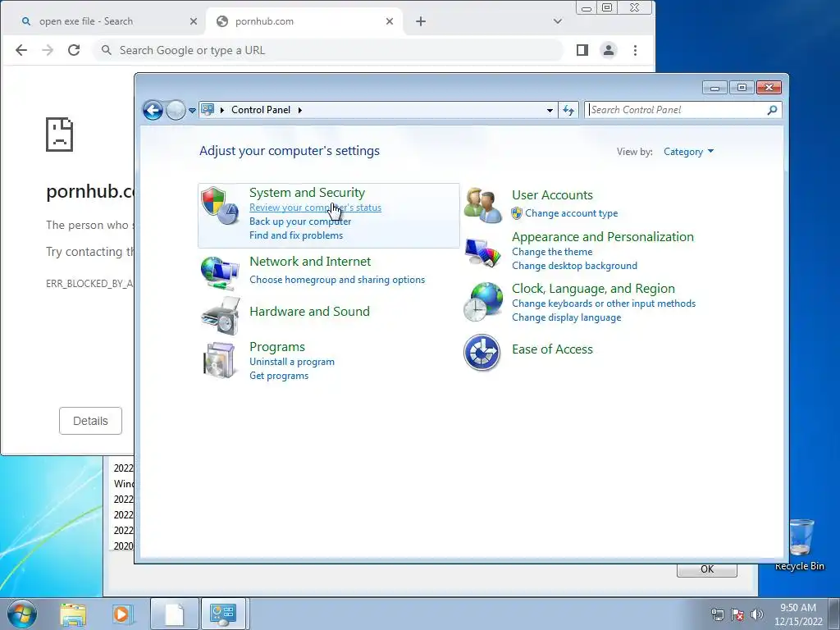Open a new Chrome tab with plus
This screenshot has height=630, width=840.
point(421,21)
